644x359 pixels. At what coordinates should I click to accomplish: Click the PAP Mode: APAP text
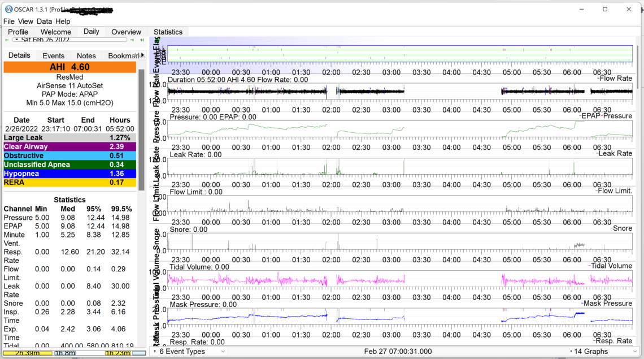70,94
